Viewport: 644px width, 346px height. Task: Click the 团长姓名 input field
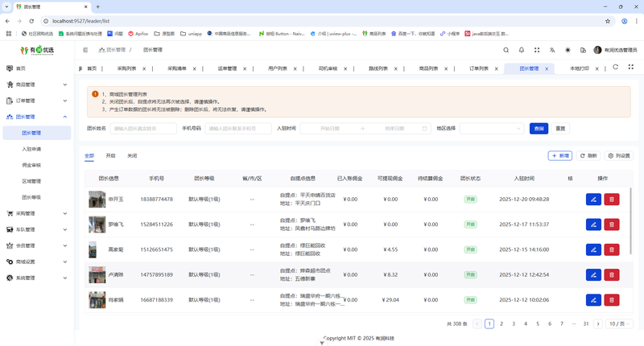(143, 128)
